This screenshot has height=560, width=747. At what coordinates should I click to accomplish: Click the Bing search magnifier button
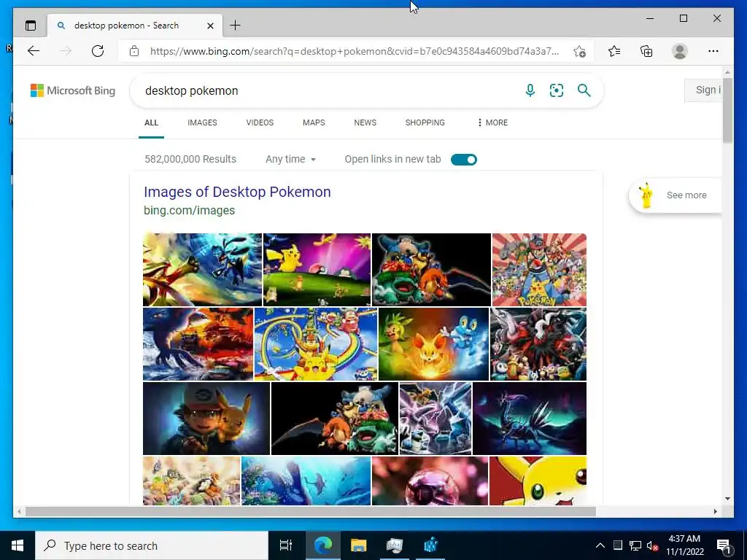pos(584,90)
